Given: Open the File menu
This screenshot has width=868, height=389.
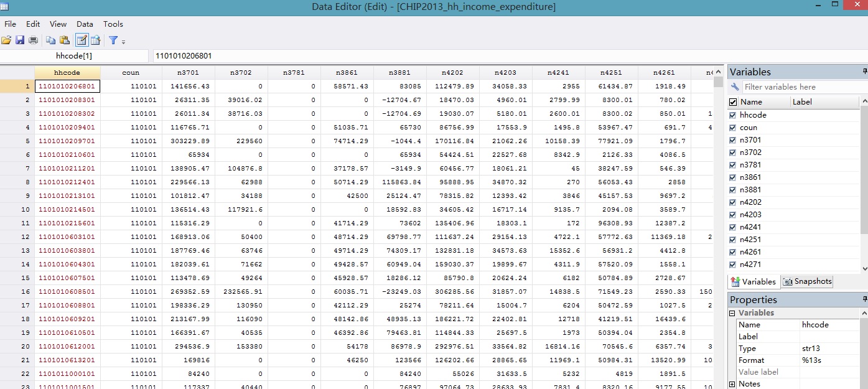Looking at the screenshot, I should tap(10, 24).
